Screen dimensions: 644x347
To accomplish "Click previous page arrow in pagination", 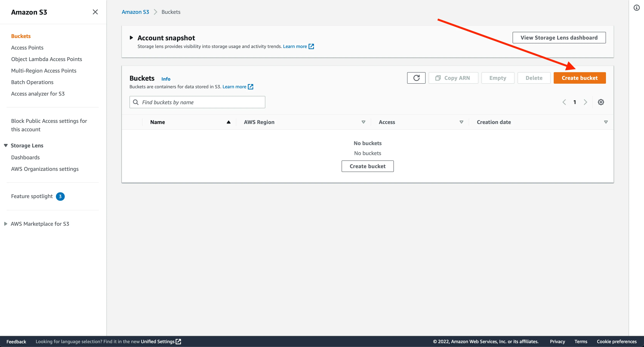I will click(x=564, y=102).
